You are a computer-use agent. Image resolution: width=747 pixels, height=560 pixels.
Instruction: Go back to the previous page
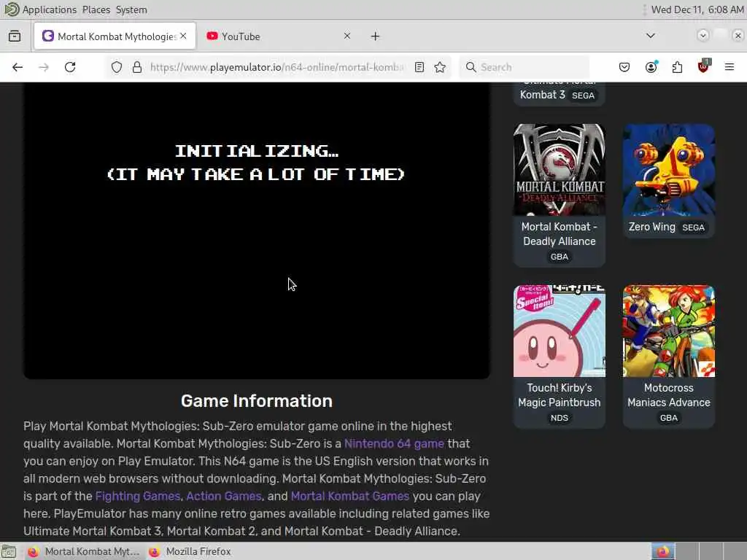click(x=18, y=67)
